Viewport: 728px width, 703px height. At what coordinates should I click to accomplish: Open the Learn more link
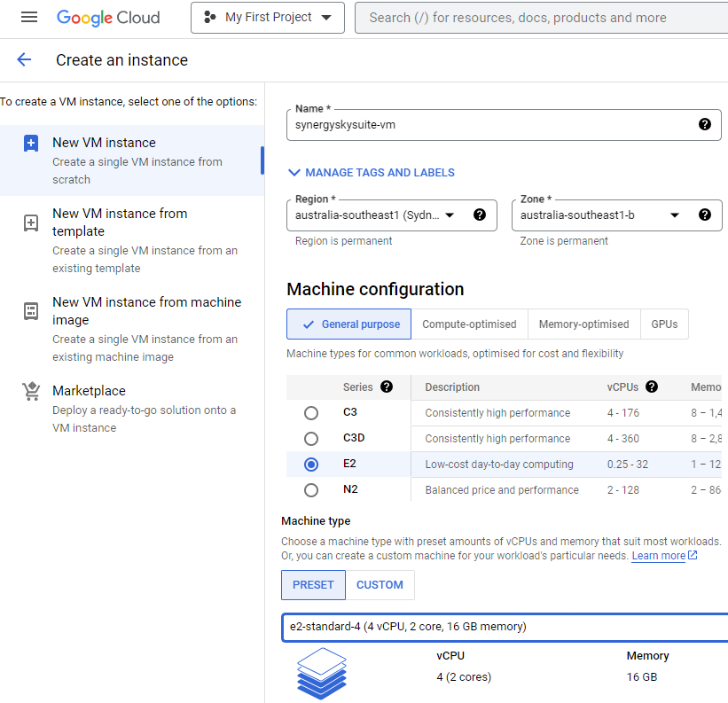[658, 556]
